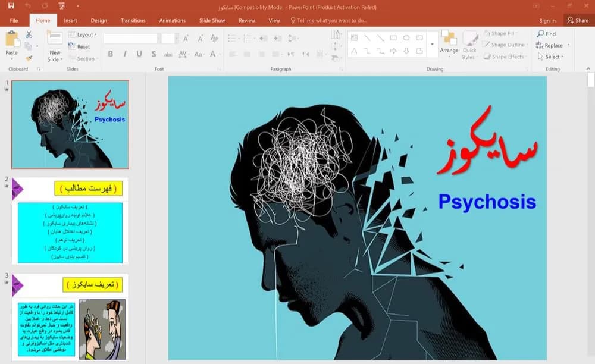This screenshot has height=364, width=595.
Task: Expand the shapes gallery More arrow
Action: pos(432,45)
